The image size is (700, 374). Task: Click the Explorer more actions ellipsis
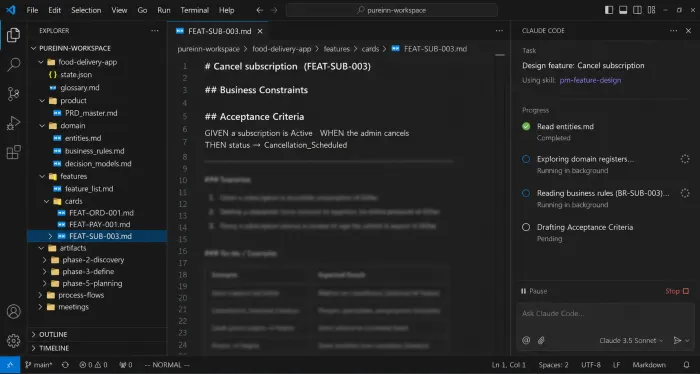[x=154, y=31]
